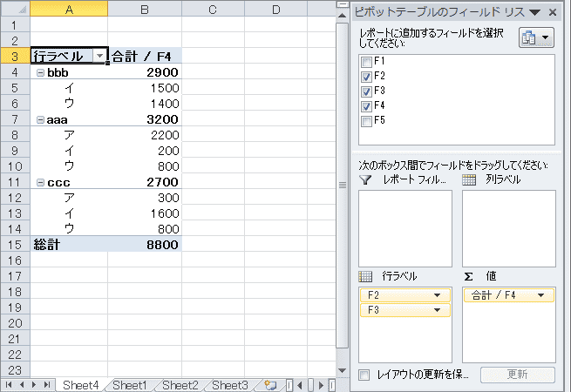This screenshot has height=392, width=571.
Task: Go to last sheet navigation arrow
Action: tap(47, 385)
